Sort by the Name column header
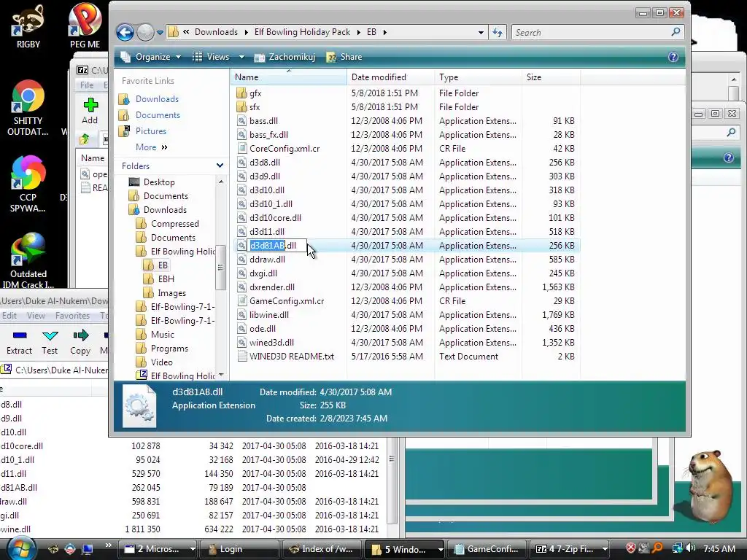This screenshot has height=560, width=747. (x=289, y=77)
